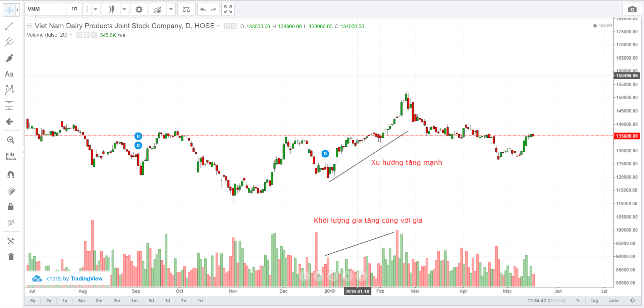Take a chart snapshot with the camera
Viewport: 644px width, 308px height.
[632, 9]
